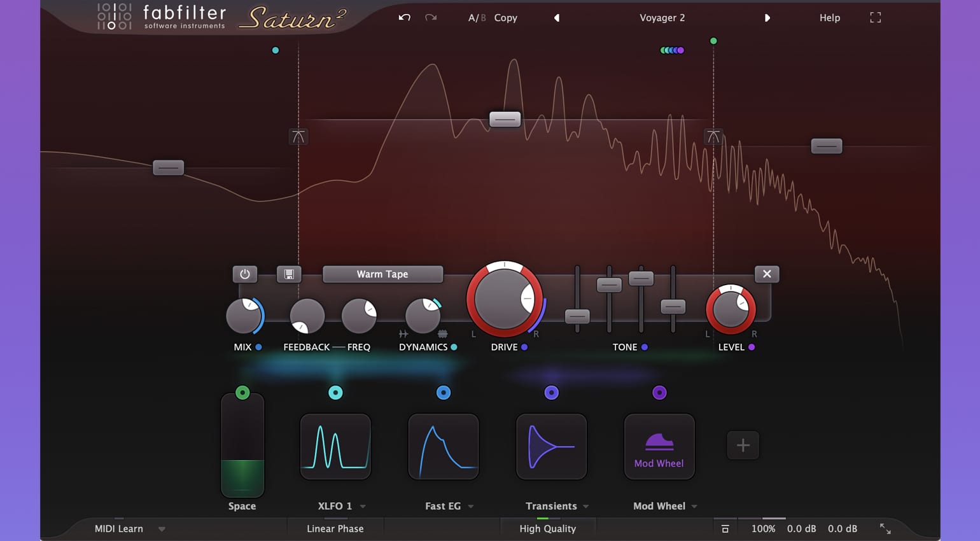Open the XLFO 1 waveform tile

click(x=335, y=446)
